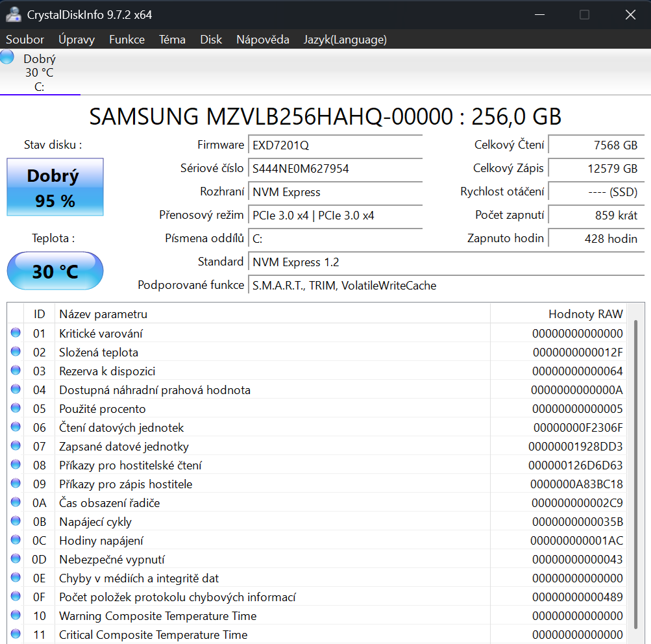Click status orb for Nebezpečné vypnutí row
The height and width of the screenshot is (644, 651).
16,559
